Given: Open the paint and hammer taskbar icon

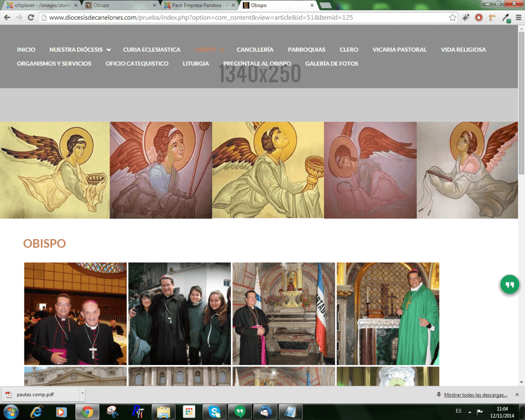Looking at the screenshot, I should point(138,411).
